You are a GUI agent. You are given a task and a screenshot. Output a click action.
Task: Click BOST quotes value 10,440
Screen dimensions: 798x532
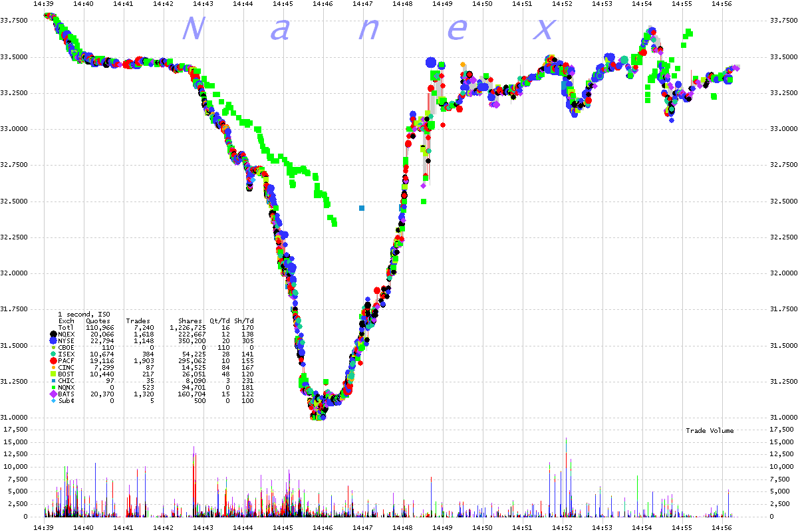[102, 374]
